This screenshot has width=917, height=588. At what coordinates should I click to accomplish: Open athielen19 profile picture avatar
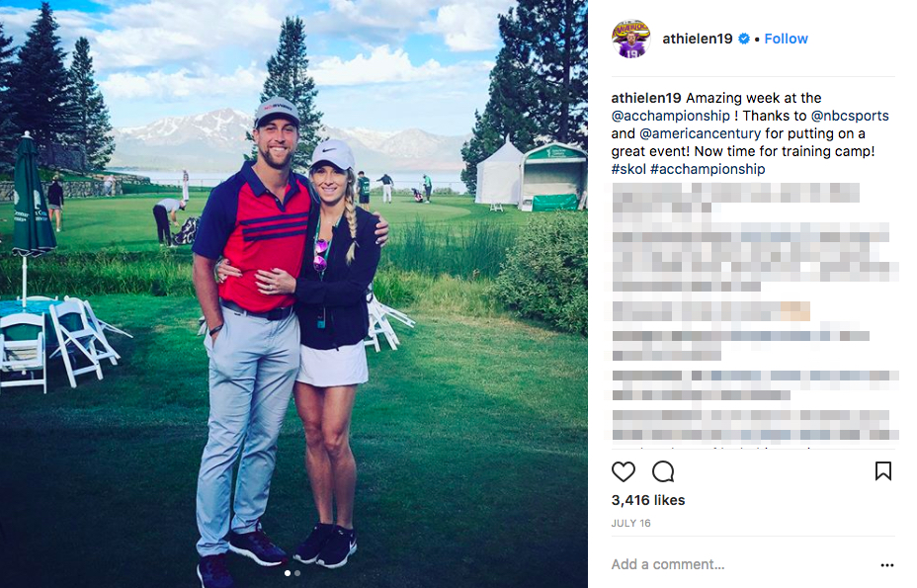click(x=630, y=39)
